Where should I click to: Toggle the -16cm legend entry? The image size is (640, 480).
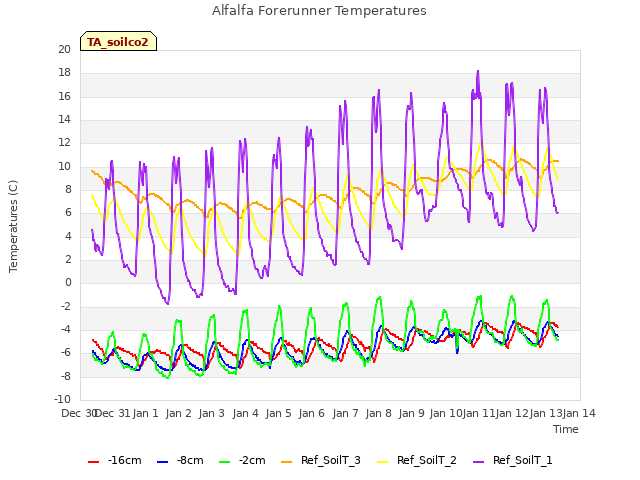(115, 460)
